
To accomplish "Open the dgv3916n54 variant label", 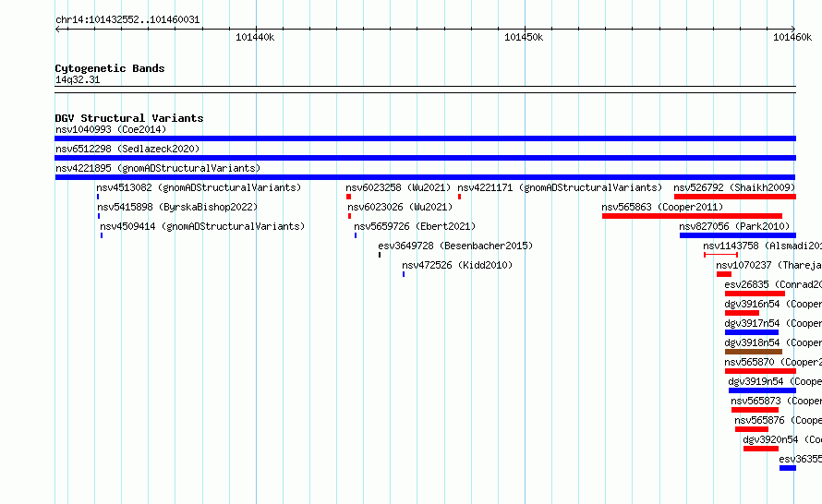I will [x=773, y=304].
